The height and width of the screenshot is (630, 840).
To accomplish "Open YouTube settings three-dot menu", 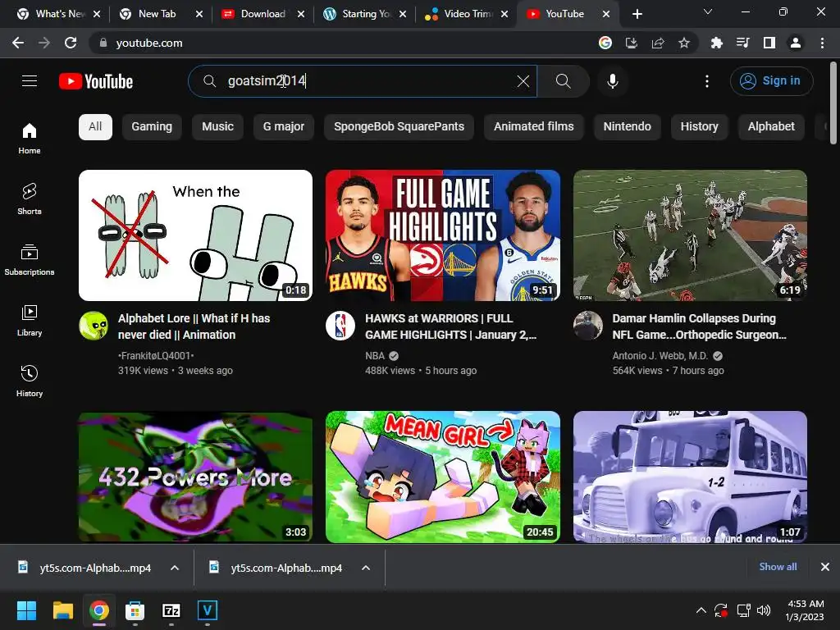I will coord(707,81).
